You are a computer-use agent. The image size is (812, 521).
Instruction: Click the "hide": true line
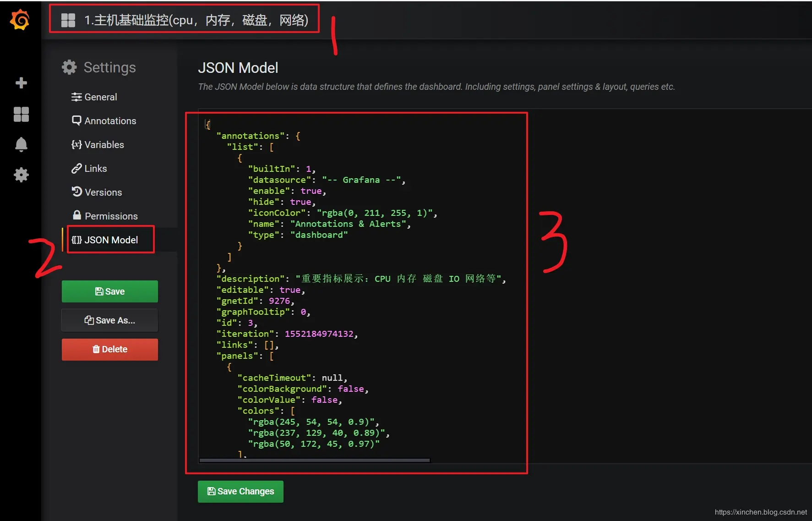(x=282, y=202)
